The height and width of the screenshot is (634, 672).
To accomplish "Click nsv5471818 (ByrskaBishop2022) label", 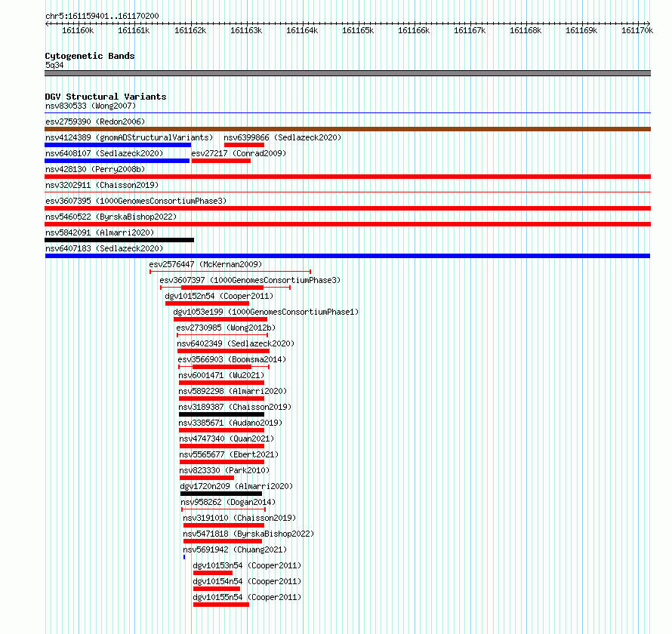I will (x=248, y=534).
